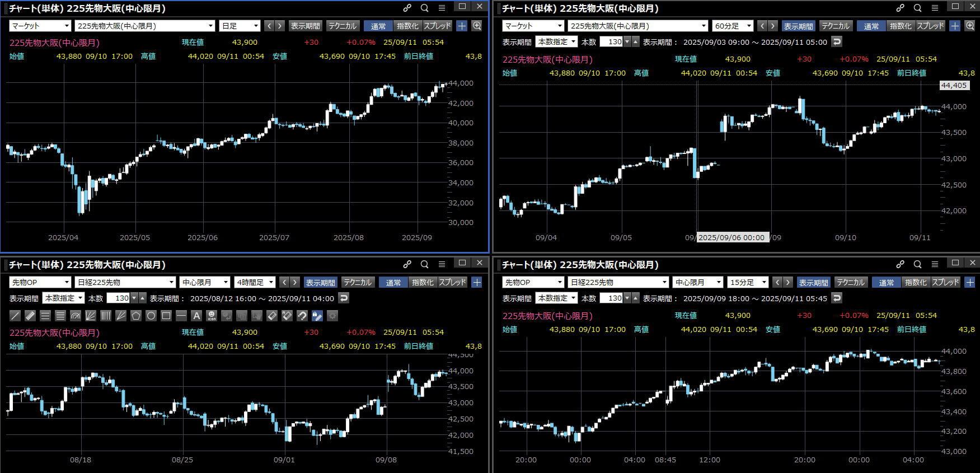Open the 日足 timeframe dropdown
Screen dimensions: 980x473
(240, 26)
